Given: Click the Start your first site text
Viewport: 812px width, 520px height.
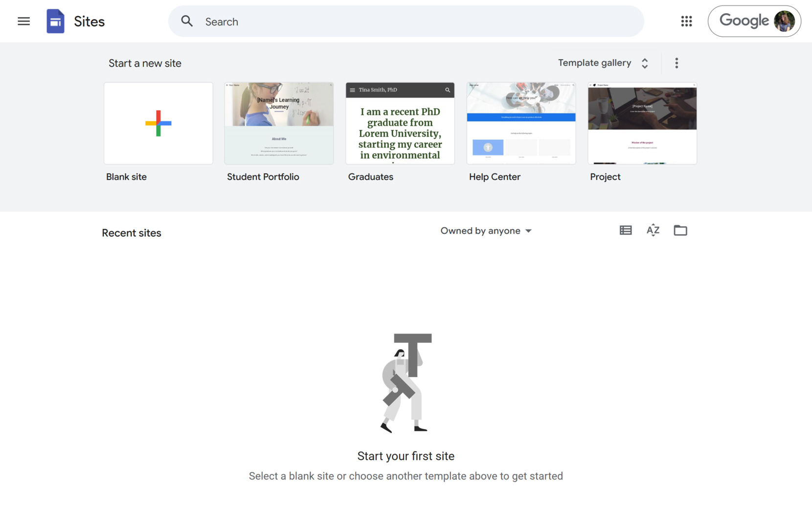Looking at the screenshot, I should 406,456.
